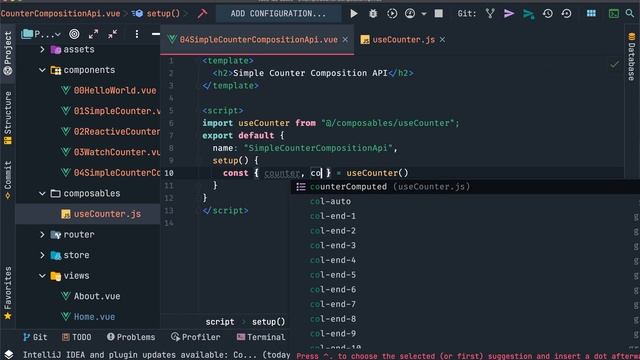This screenshot has width=640, height=360.
Task: Choose col-auto completion suggestion
Action: [465, 202]
